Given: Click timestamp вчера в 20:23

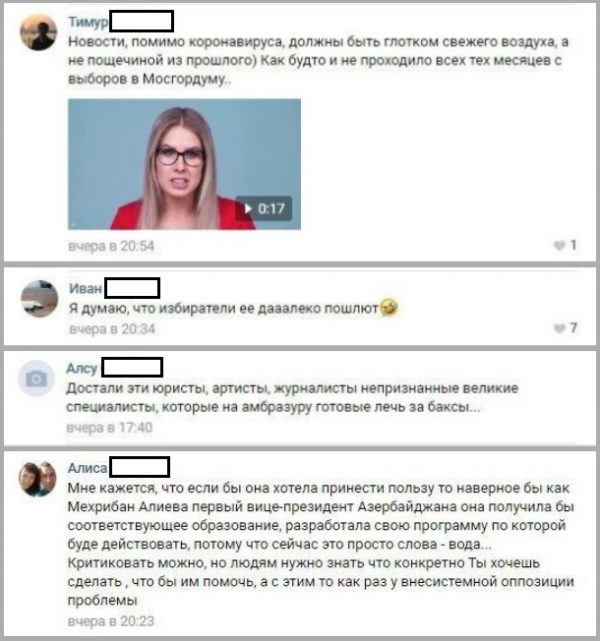Looking at the screenshot, I should [111, 621].
